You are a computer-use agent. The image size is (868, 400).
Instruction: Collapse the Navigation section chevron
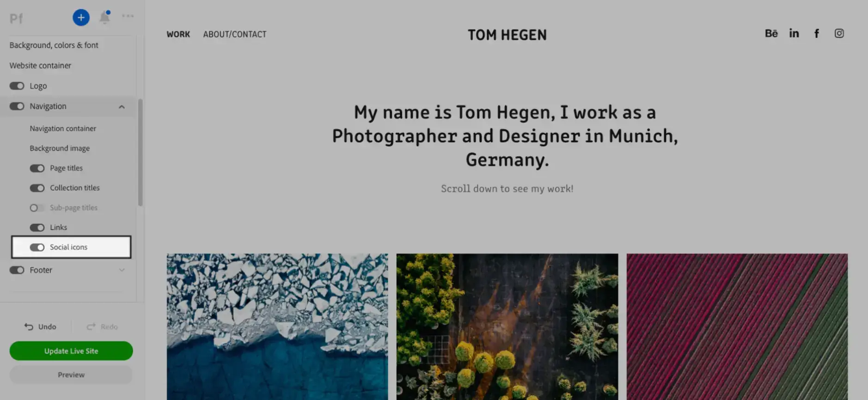coord(122,107)
